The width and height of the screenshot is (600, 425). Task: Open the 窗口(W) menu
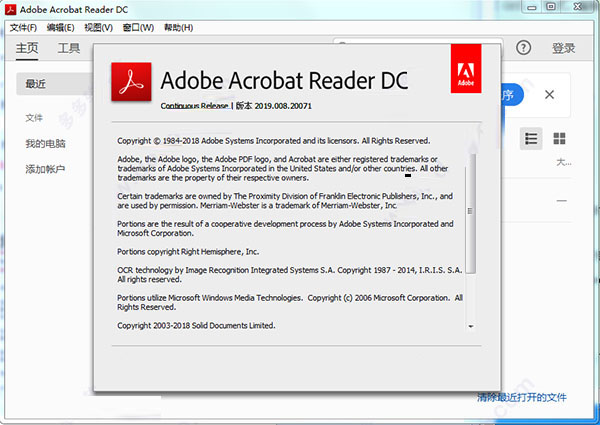[138, 28]
